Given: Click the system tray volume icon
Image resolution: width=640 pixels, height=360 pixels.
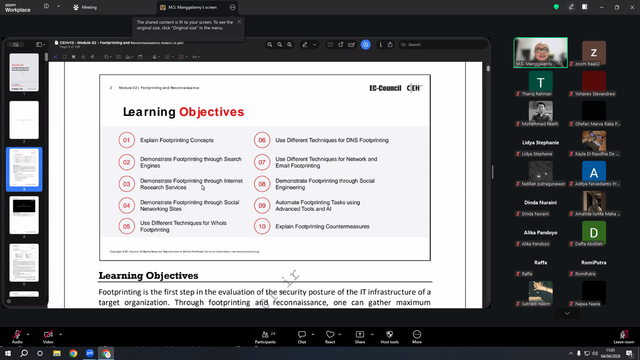Looking at the screenshot, I should click(x=595, y=353).
